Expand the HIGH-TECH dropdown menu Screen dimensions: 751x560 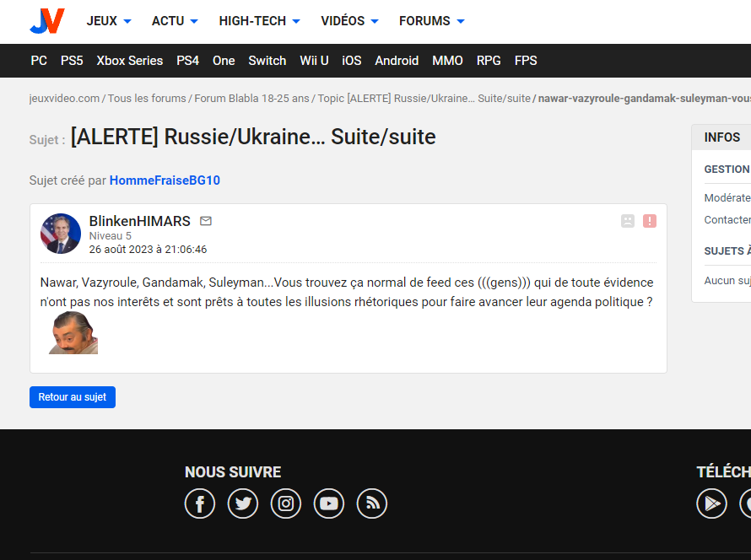260,21
